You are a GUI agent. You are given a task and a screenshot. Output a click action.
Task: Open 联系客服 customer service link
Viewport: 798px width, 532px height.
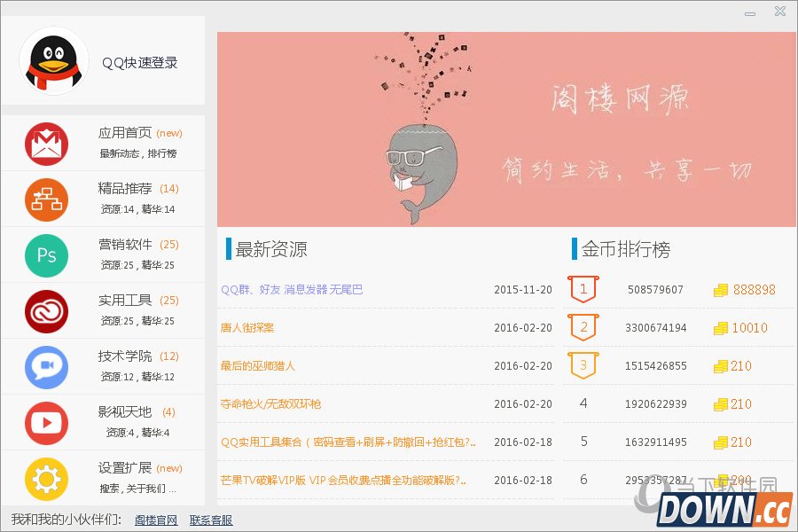(210, 520)
